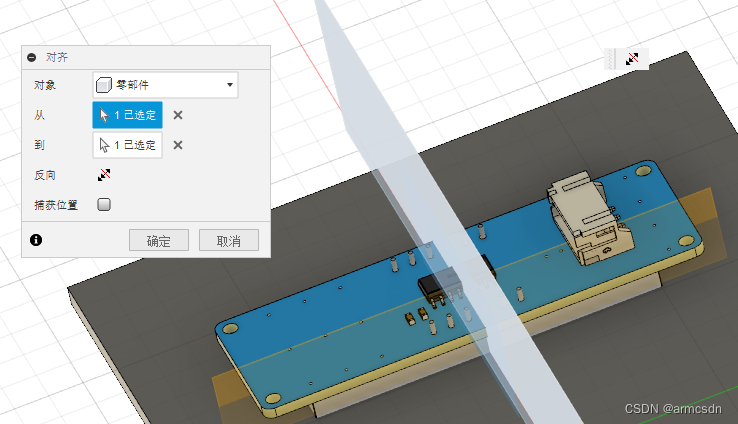Click the floating flip icon in the viewport

pos(632,59)
